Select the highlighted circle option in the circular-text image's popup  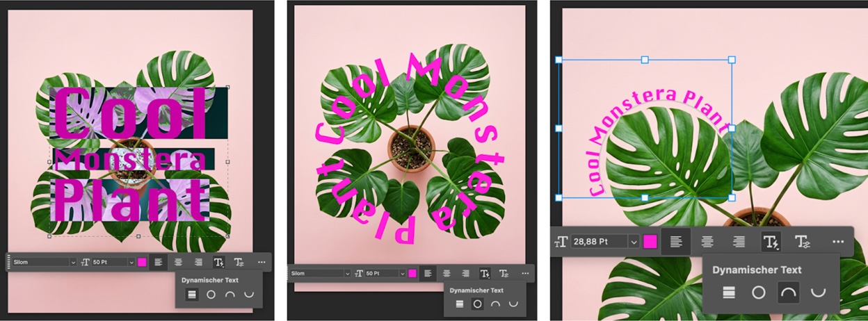coord(477,304)
